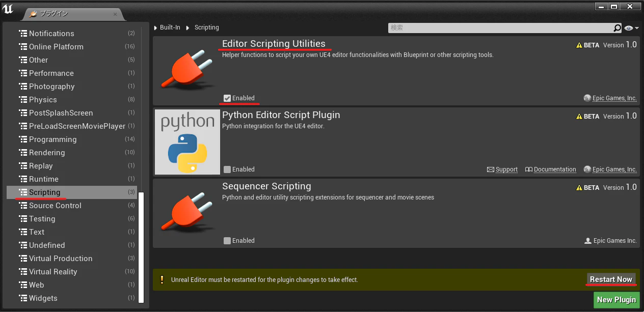Click the Physics category list icon

click(x=23, y=100)
